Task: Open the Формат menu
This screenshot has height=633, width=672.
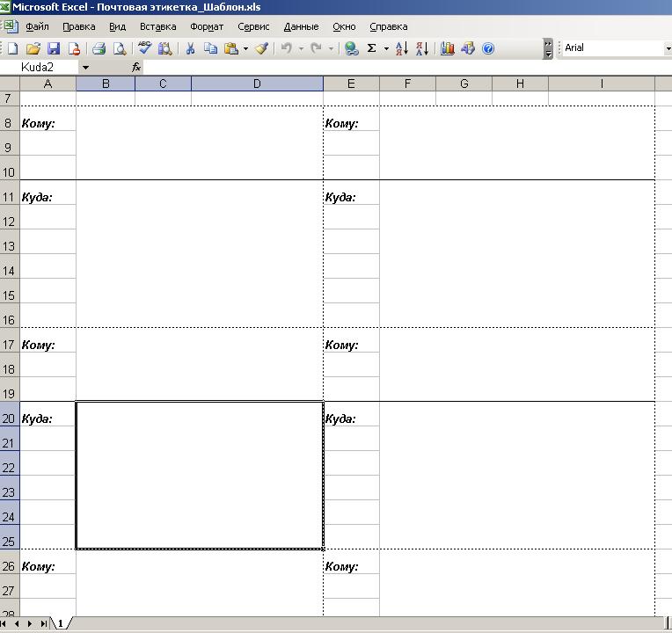Action: [207, 26]
